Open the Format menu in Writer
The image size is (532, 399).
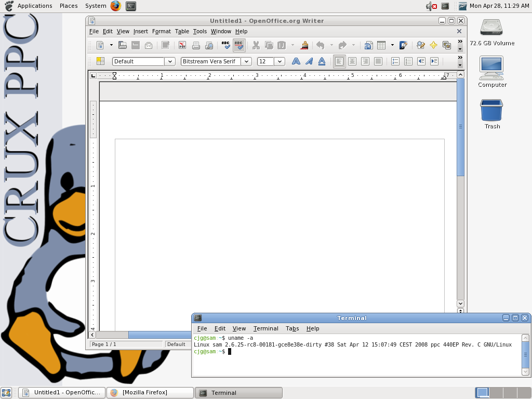[x=162, y=31]
